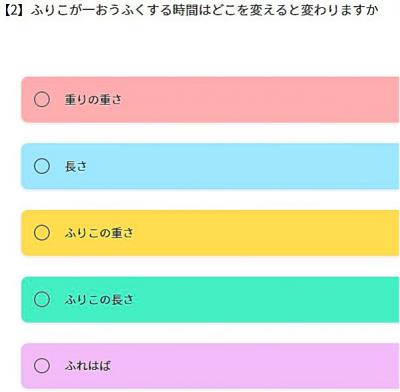Choose the green answer bar
This screenshot has height=392, width=400.
[210, 300]
